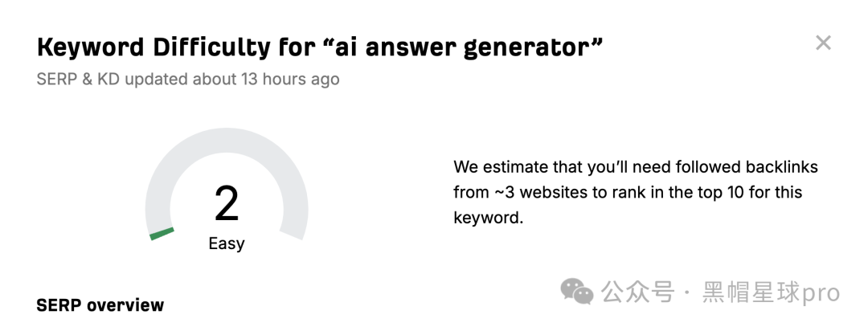Click the "Easy" difficulty label
Screen dimensions: 868x327
click(227, 243)
